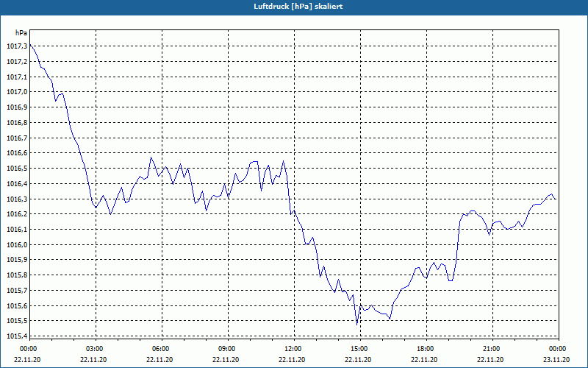Click the 1015,5 axis value
Viewport: 588px width, 368px height.
17,321
